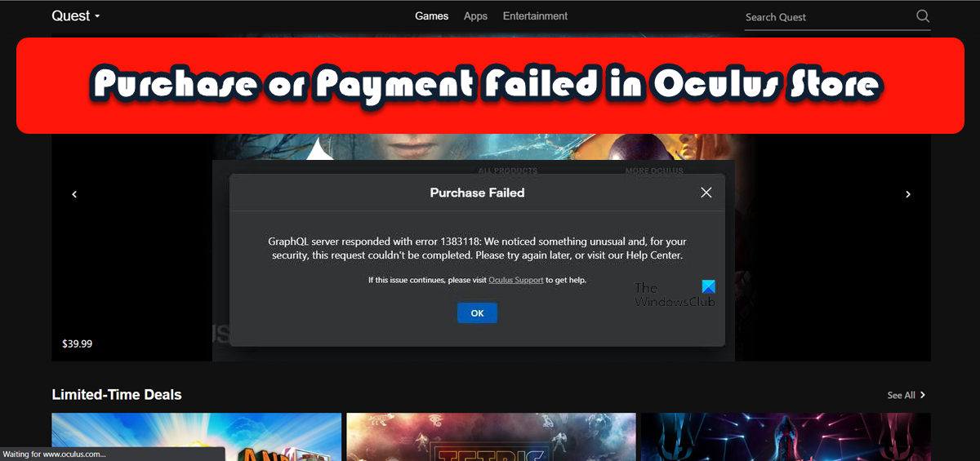This screenshot has height=461, width=980.
Task: Click the Limited-Time Deals heading
Action: [x=117, y=395]
